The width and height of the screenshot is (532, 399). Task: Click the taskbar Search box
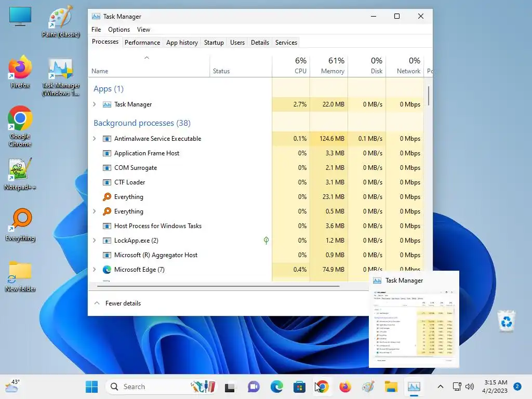click(x=162, y=387)
